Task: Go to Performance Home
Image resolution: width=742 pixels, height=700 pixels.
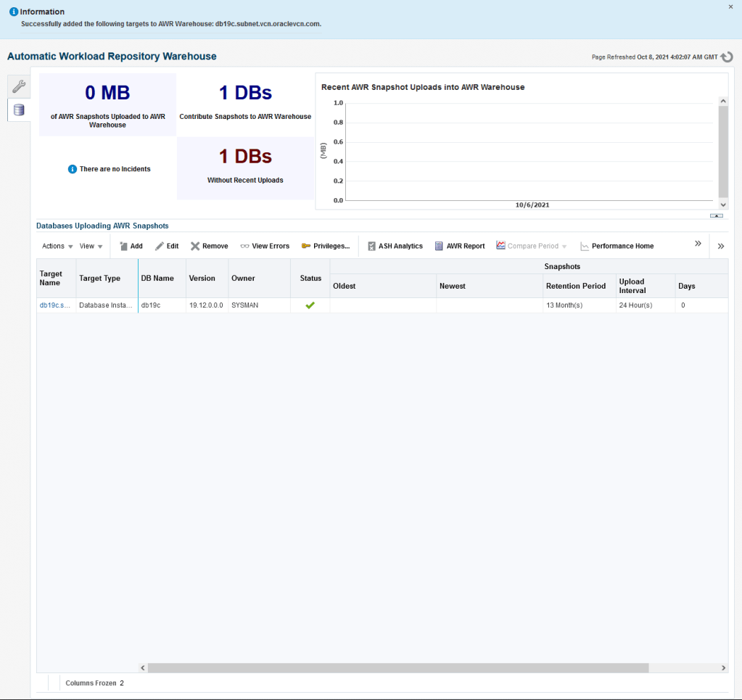Action: (x=617, y=246)
